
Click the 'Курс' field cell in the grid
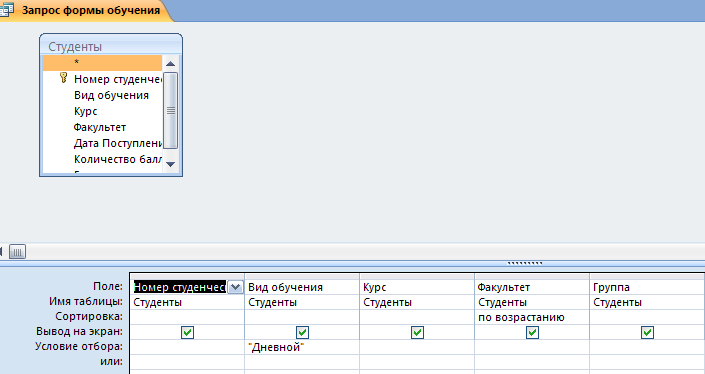(x=417, y=287)
